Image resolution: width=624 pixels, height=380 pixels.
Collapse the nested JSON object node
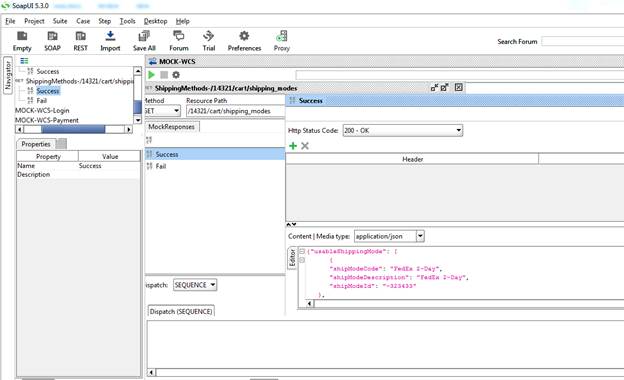[302, 260]
